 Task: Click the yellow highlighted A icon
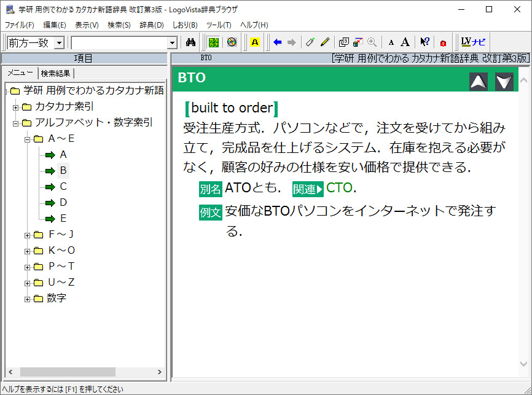click(255, 42)
